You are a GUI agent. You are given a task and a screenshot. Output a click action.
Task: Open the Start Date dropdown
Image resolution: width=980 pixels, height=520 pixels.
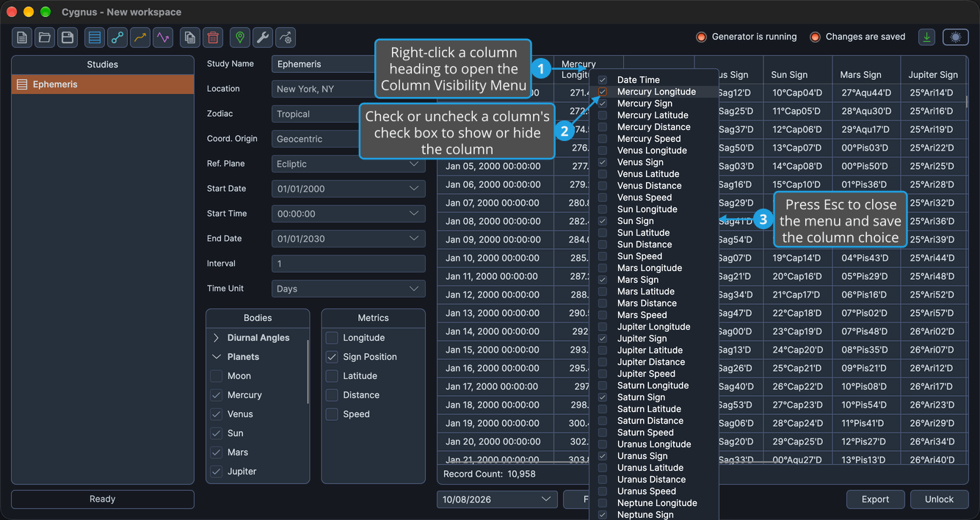pos(349,189)
